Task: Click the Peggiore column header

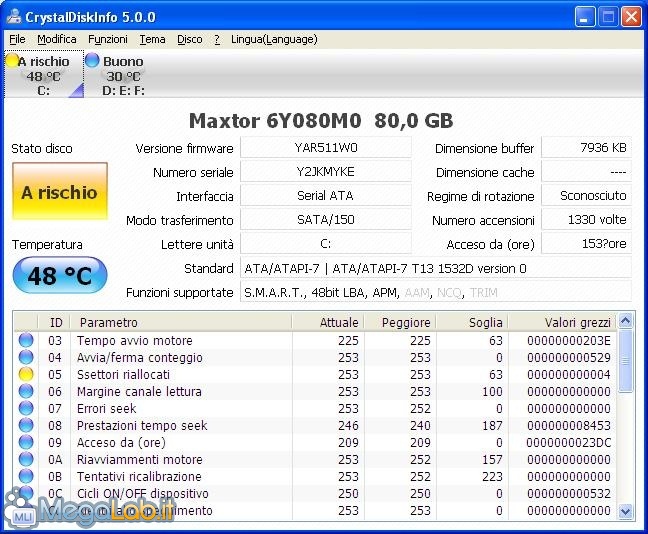Action: click(x=400, y=322)
